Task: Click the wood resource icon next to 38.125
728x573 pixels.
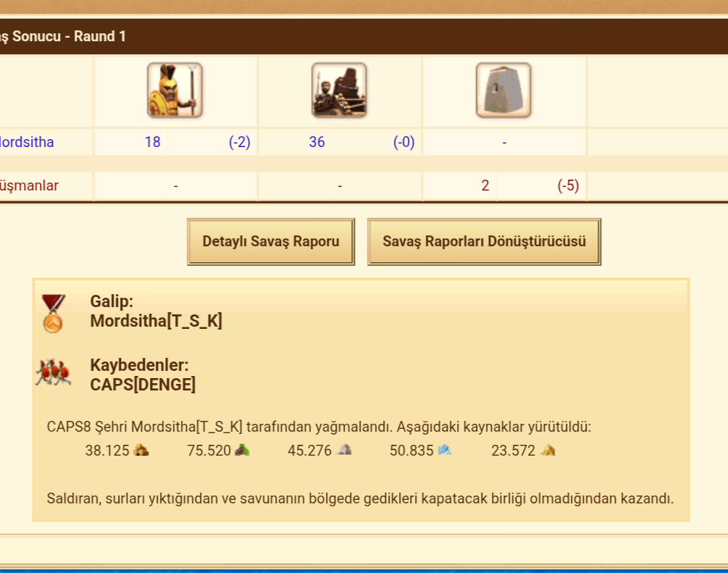Action: [141, 450]
